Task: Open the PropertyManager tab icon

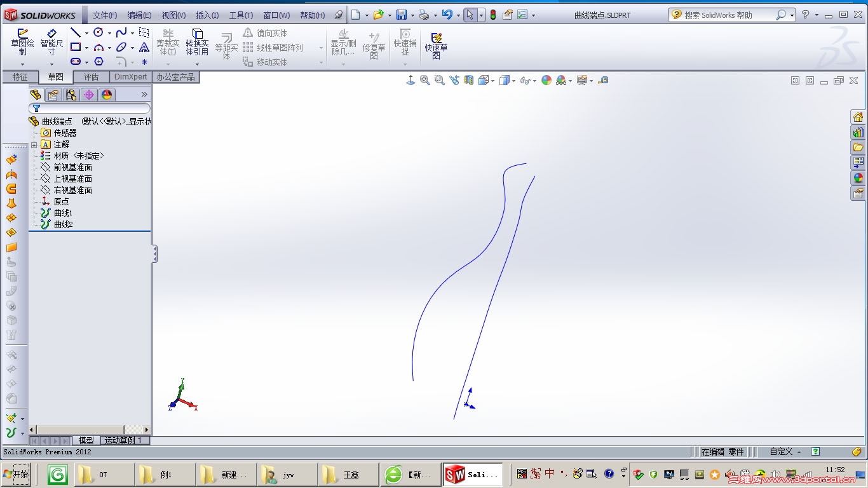Action: (53, 95)
